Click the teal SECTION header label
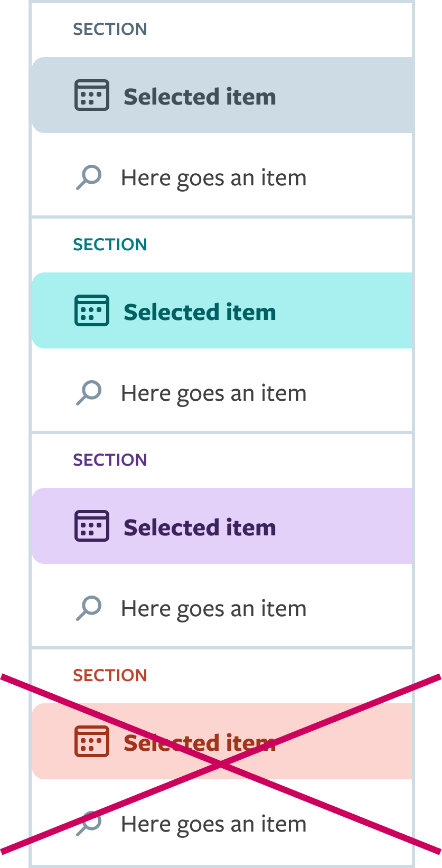Image resolution: width=442 pixels, height=868 pixels. tap(110, 244)
